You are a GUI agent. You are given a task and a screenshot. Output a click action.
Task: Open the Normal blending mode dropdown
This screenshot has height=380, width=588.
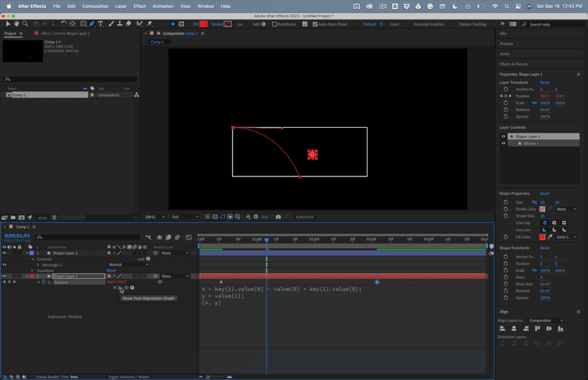(128, 265)
